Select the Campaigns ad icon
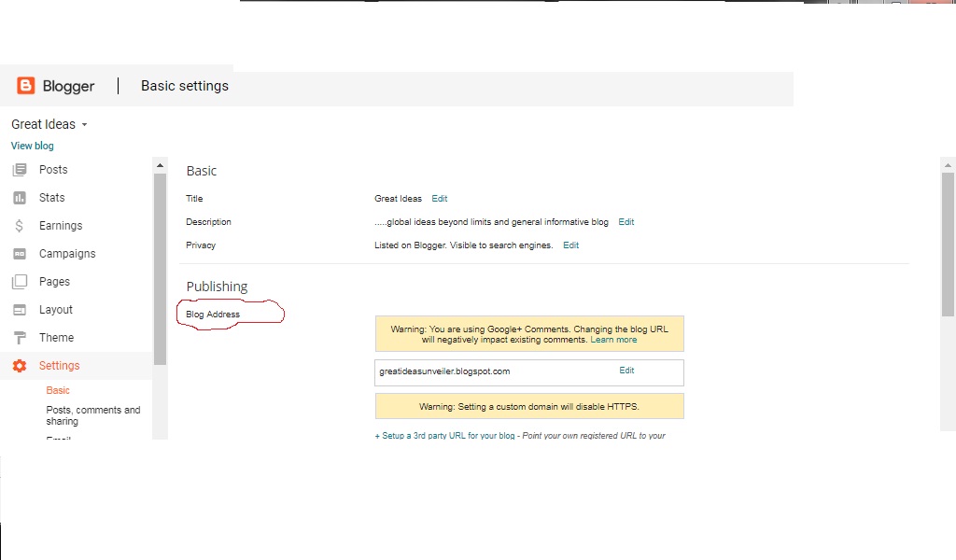The width and height of the screenshot is (956, 560). click(x=20, y=254)
